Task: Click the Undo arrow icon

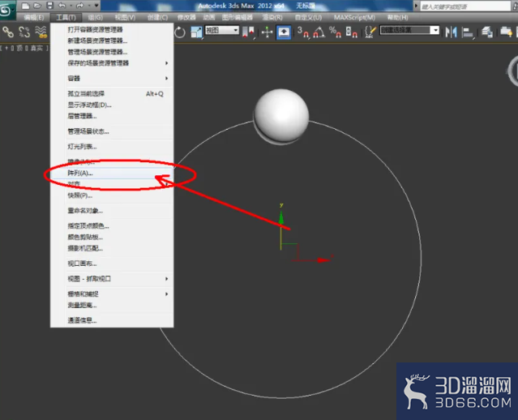Action: point(62,6)
